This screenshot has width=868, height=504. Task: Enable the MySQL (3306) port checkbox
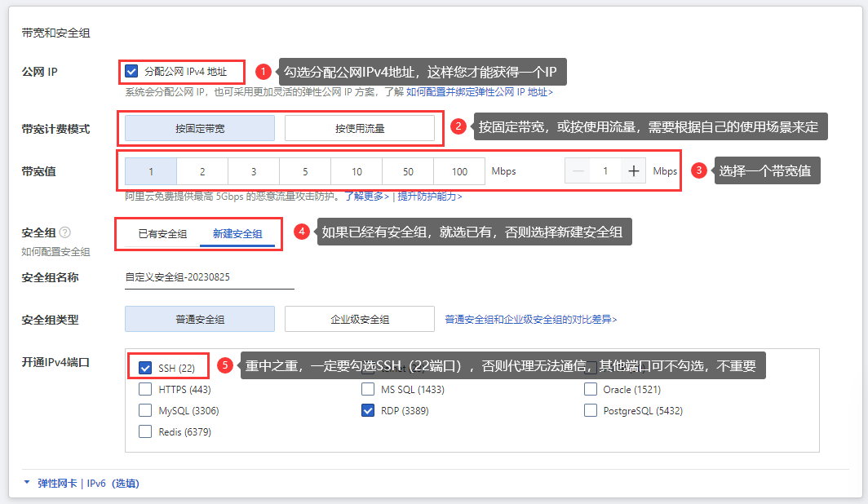(x=145, y=411)
